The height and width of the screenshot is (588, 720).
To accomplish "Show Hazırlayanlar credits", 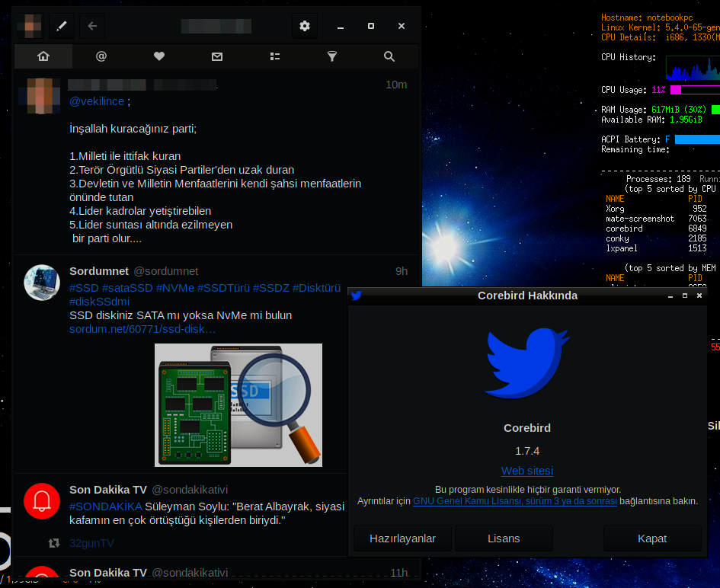I will pyautogui.click(x=402, y=538).
